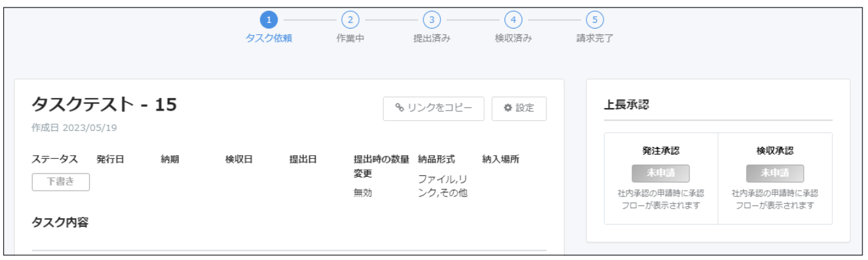Select the 提出済み step label
This screenshot has width=868, height=260.
[x=431, y=38]
